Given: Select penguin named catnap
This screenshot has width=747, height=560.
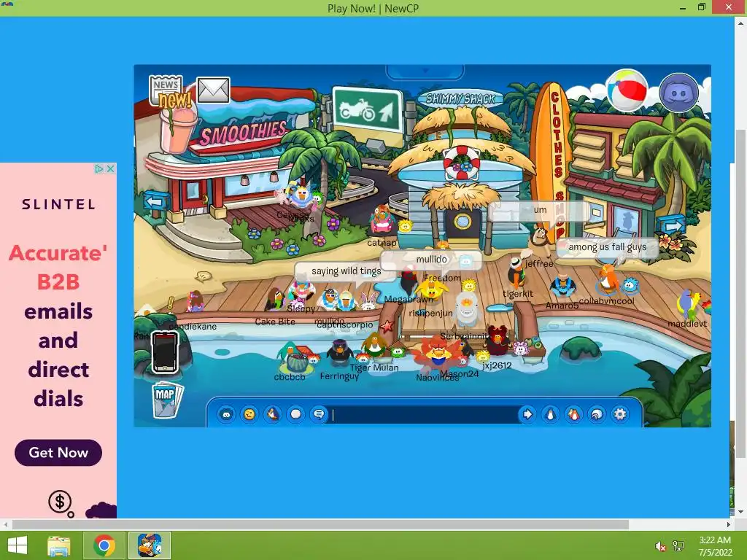Looking at the screenshot, I should tap(382, 220).
